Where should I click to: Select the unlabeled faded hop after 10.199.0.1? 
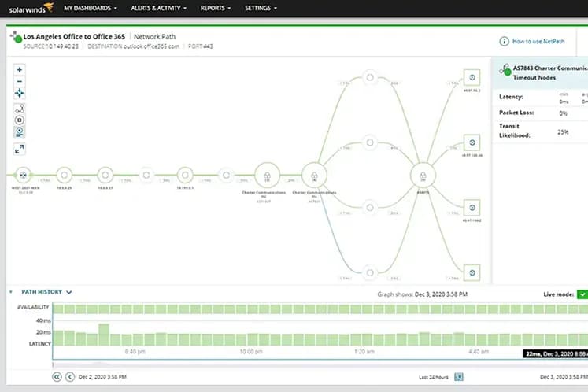[x=226, y=175]
